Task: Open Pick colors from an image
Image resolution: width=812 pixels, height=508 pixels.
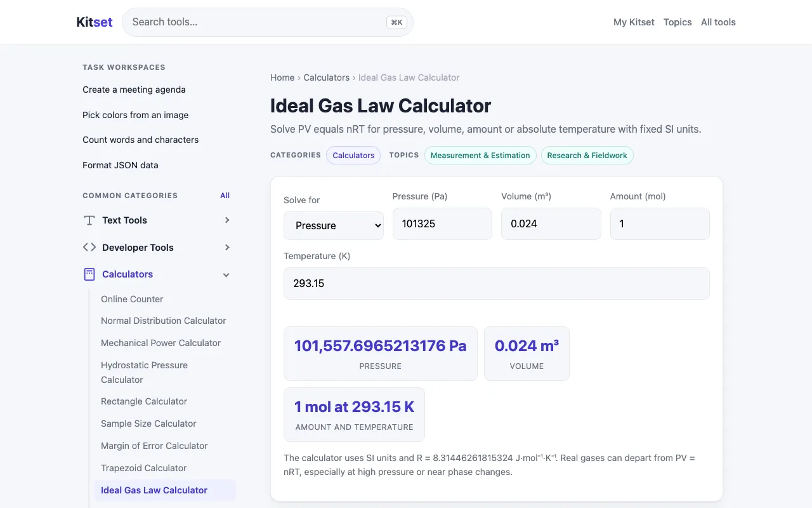Action: [x=135, y=115]
